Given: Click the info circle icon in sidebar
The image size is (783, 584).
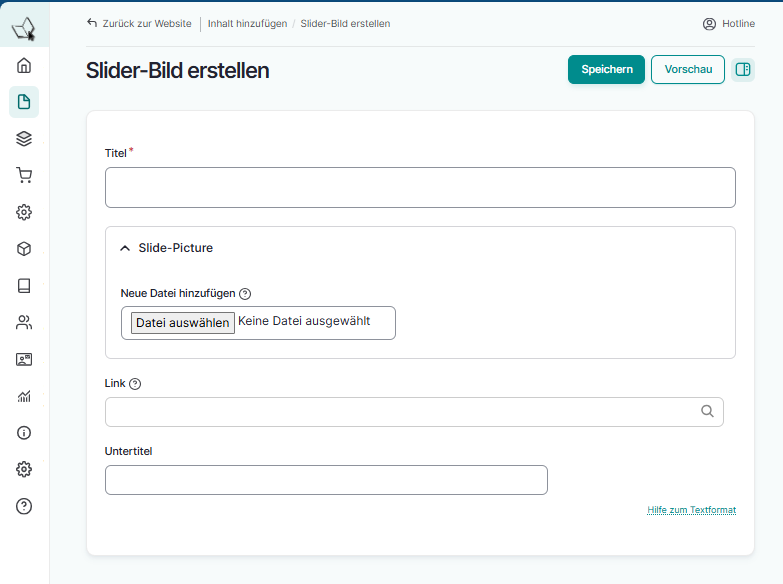Looking at the screenshot, I should click(24, 433).
